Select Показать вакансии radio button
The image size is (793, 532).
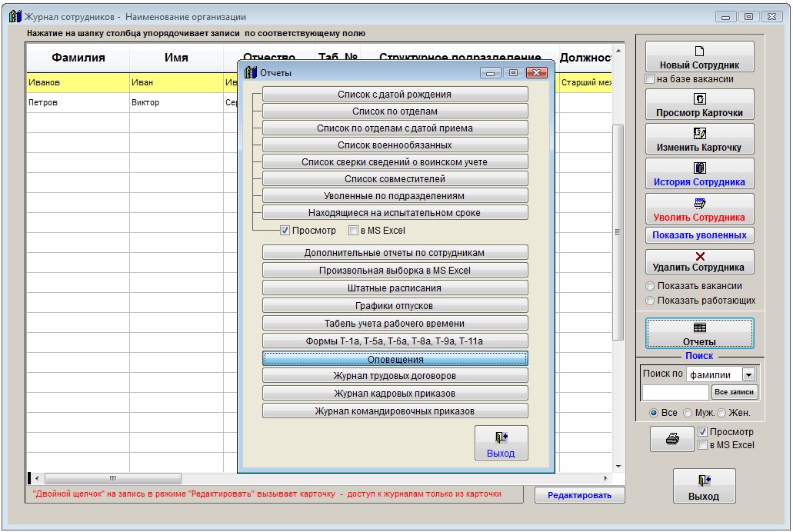650,286
